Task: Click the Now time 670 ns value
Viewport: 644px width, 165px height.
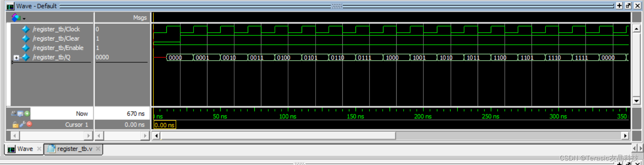Action: 136,114
